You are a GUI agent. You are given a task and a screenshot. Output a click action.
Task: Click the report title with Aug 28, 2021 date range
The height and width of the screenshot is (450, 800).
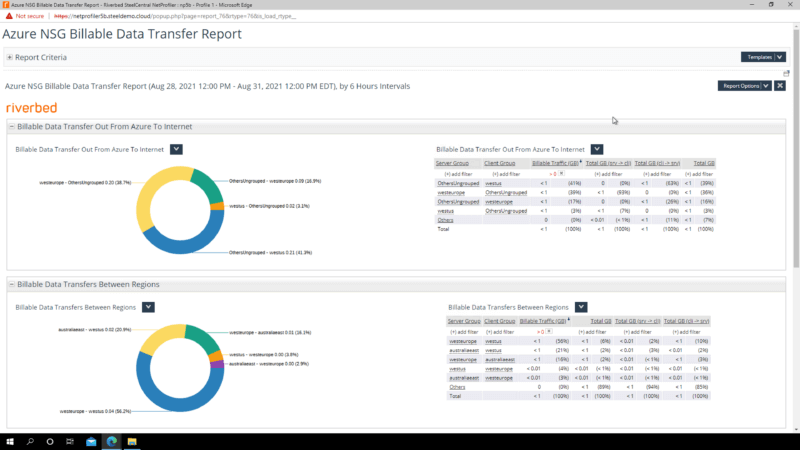coord(207,86)
